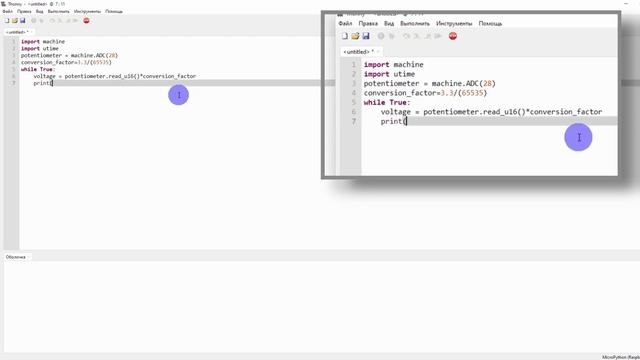Close the untitled tab in magnified inset
This screenshot has height=360, width=640.
pyautogui.click(x=378, y=52)
